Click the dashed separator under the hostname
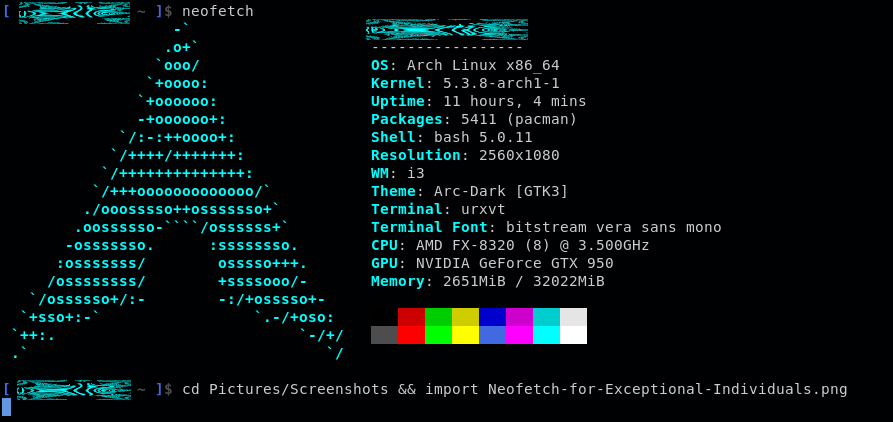Screen dimensions: 893x422 [447, 47]
